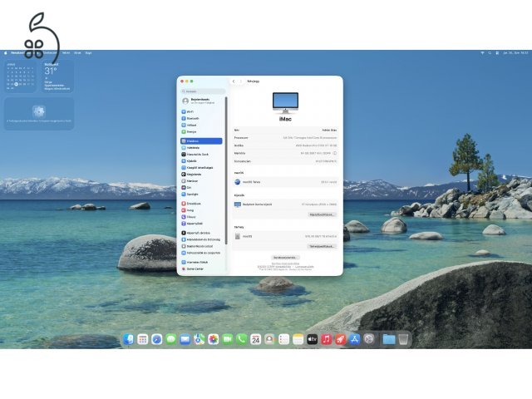Go back with the left chevron button
This screenshot has height=399, width=532.
point(234,81)
